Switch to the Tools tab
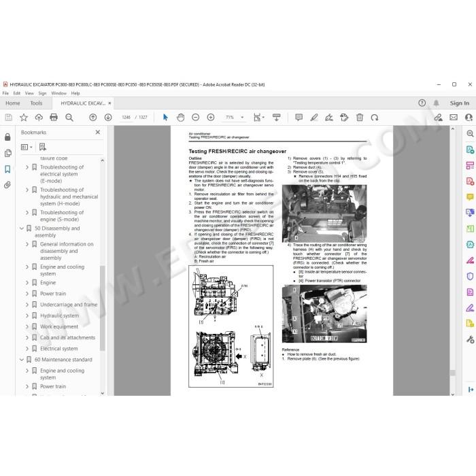Viewport: 476px width, 476px height. tap(36, 103)
